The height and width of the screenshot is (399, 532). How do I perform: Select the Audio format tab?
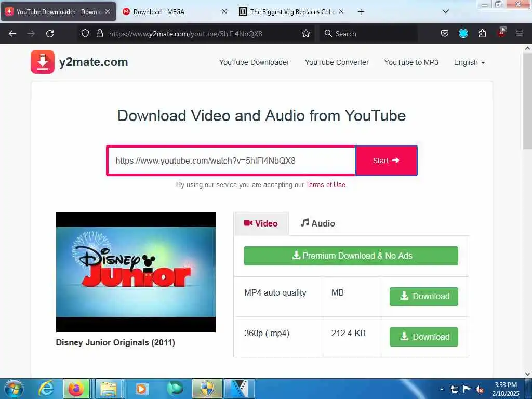pyautogui.click(x=318, y=223)
